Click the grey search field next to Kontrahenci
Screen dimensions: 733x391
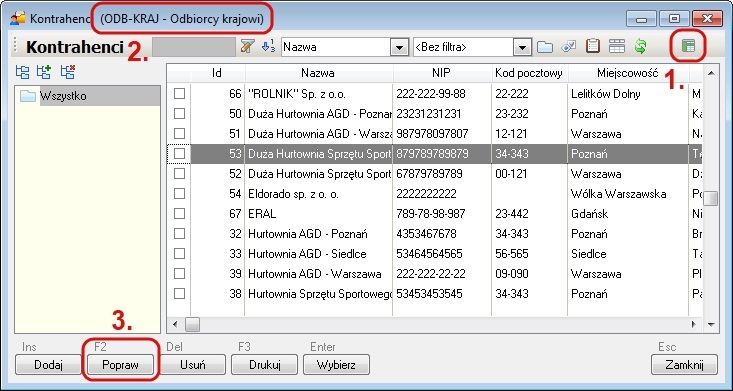pos(194,47)
